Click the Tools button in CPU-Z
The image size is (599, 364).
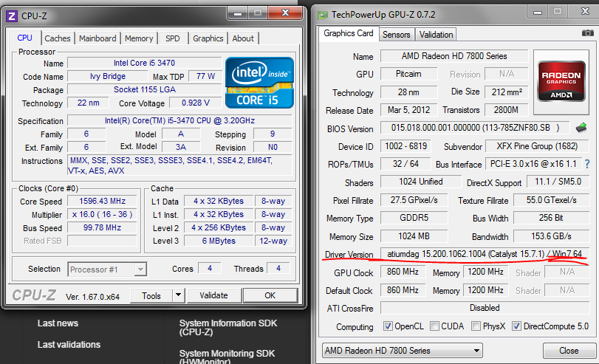pos(151,295)
